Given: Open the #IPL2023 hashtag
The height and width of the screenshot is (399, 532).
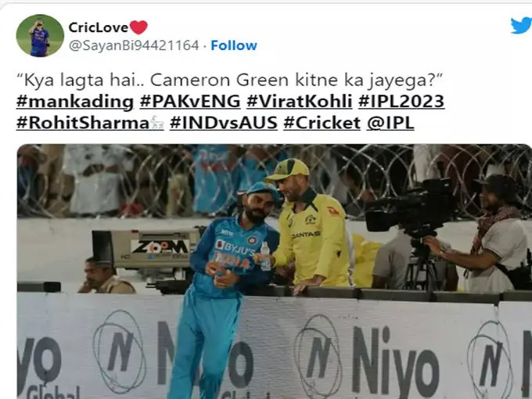Looking at the screenshot, I should (401, 102).
